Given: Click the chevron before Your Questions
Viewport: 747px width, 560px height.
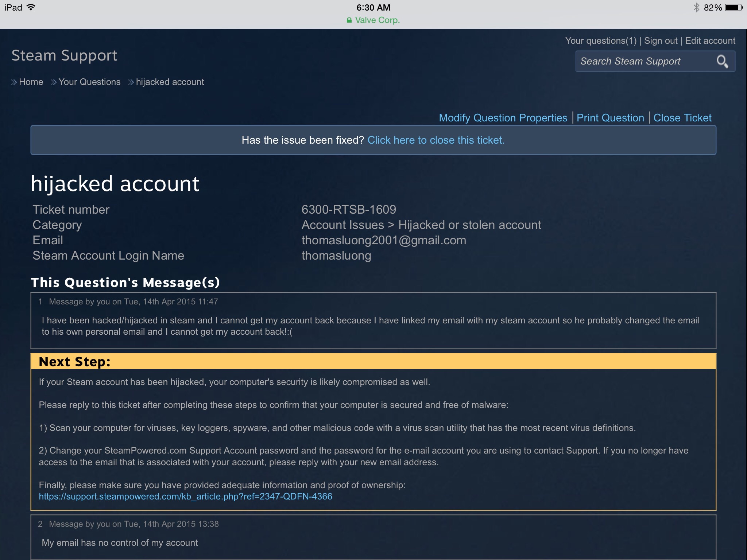Looking at the screenshot, I should (54, 82).
